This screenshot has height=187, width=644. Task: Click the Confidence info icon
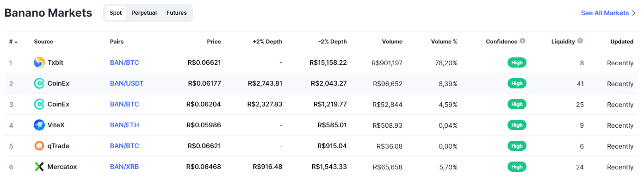[522, 41]
